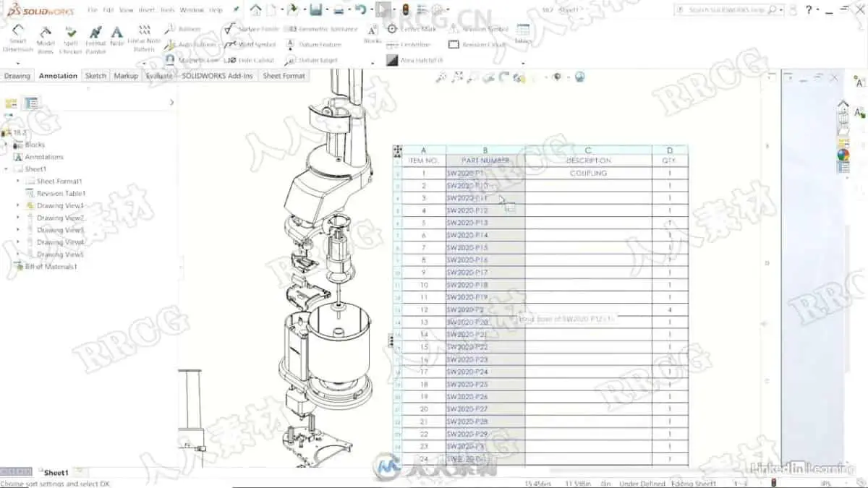
Task: Expand the Drawing View1 node
Action: 18,205
